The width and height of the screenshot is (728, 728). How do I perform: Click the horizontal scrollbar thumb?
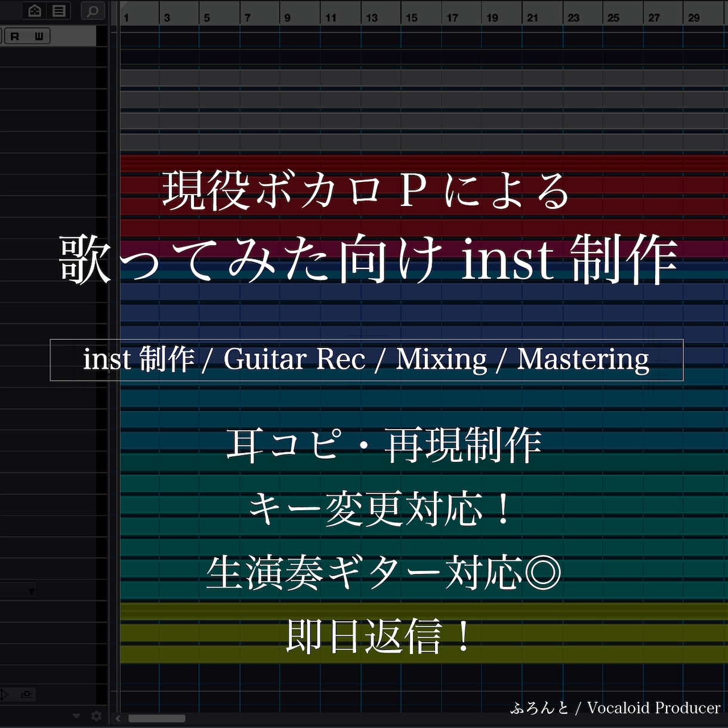coord(157,718)
